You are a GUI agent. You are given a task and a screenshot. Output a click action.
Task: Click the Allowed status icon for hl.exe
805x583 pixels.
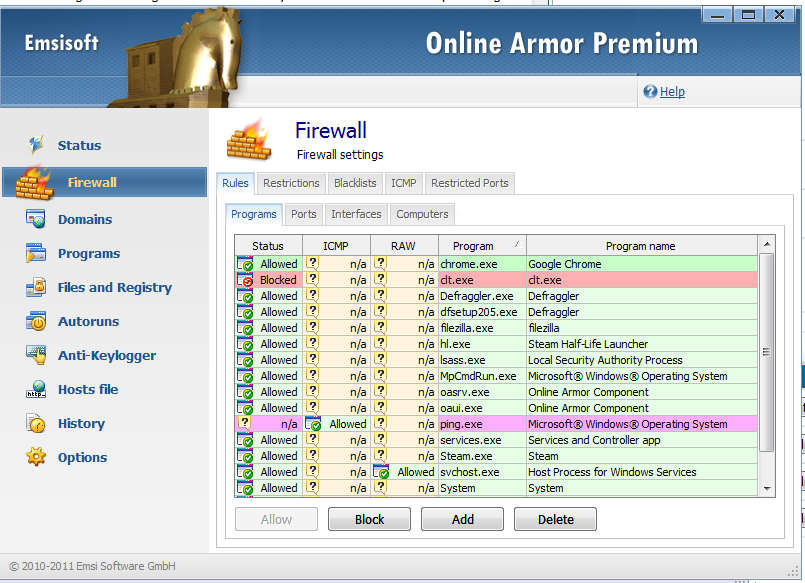(245, 344)
